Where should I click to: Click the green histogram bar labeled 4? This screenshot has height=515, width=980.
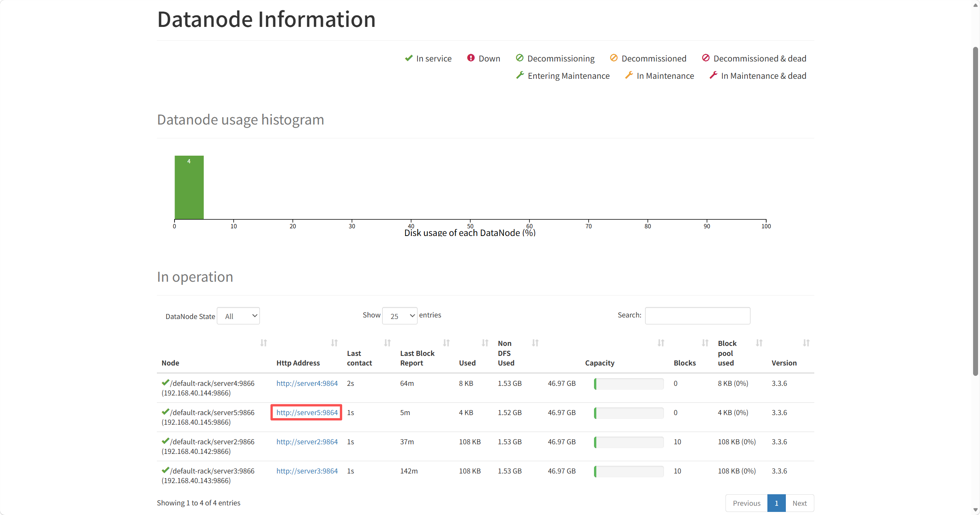click(x=189, y=187)
